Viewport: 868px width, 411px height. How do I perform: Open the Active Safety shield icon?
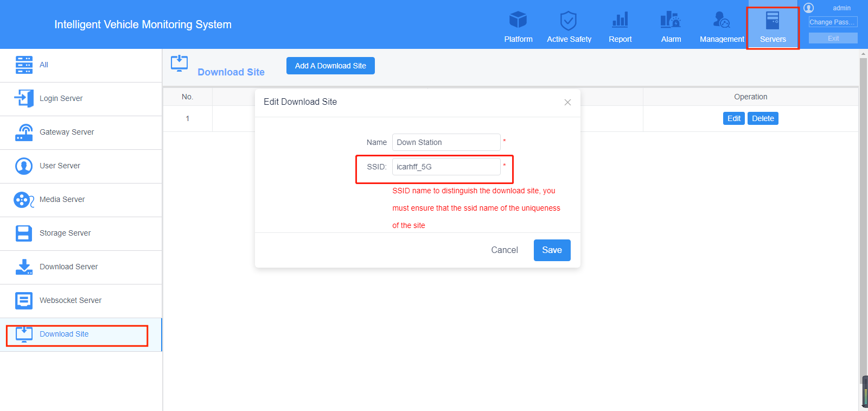[x=568, y=21]
